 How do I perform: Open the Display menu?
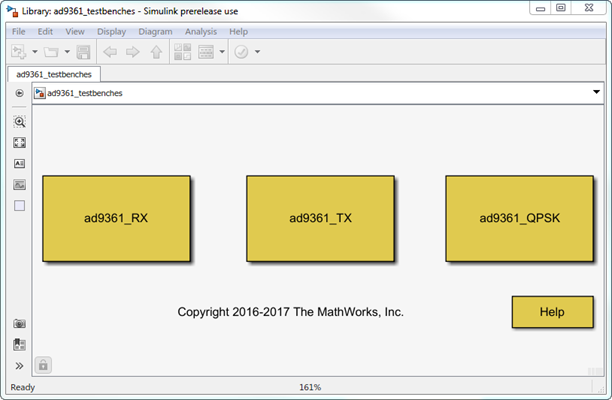pos(111,32)
